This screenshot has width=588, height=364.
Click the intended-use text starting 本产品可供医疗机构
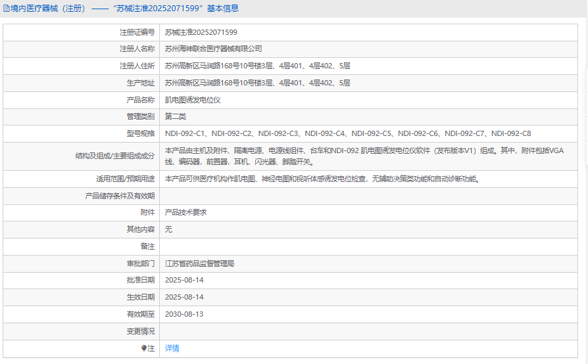[x=322, y=179]
